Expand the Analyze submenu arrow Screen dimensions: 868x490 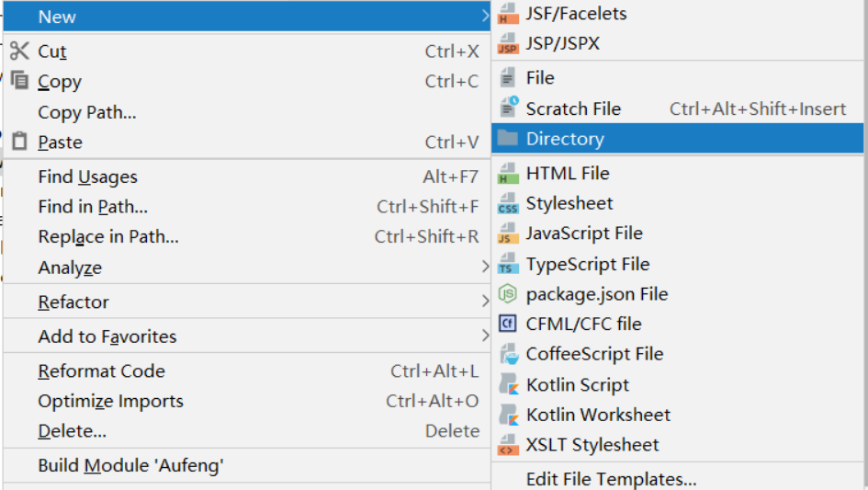point(485,268)
